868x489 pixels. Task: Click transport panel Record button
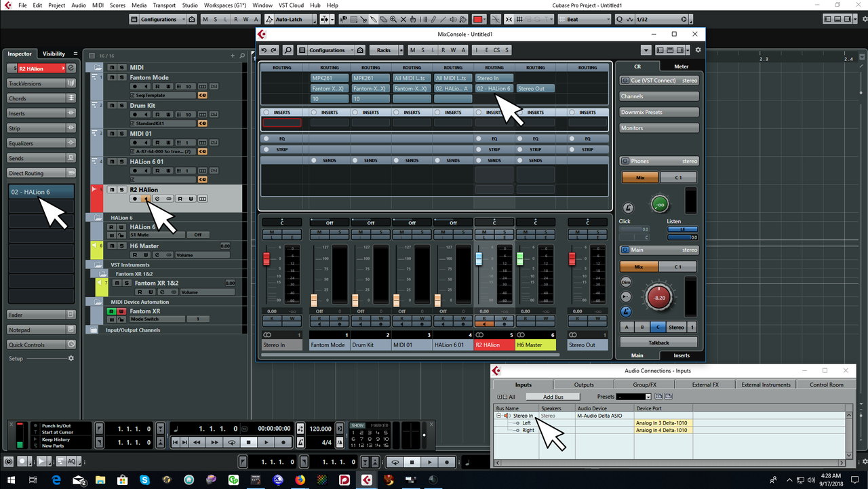point(284,442)
